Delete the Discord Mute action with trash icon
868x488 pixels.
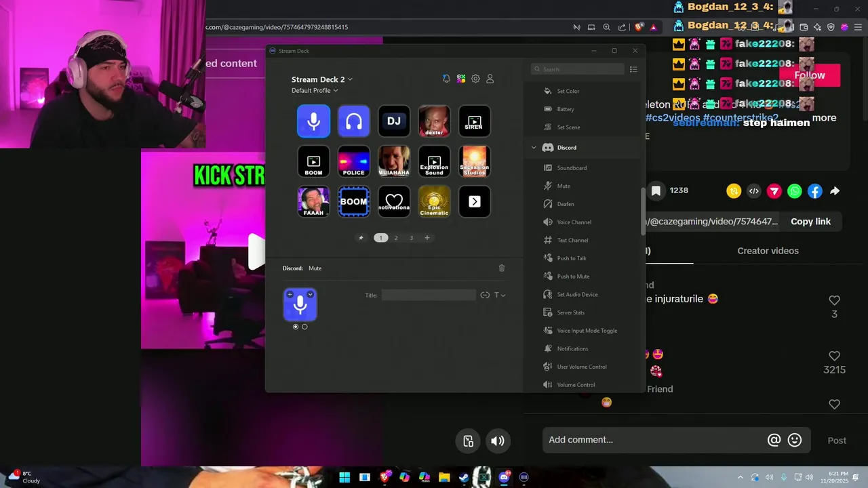click(x=502, y=268)
